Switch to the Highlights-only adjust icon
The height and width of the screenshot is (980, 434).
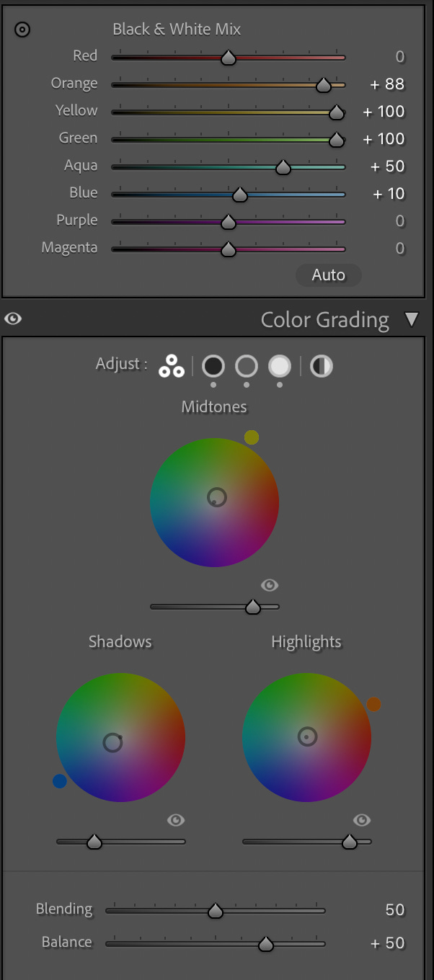(280, 366)
